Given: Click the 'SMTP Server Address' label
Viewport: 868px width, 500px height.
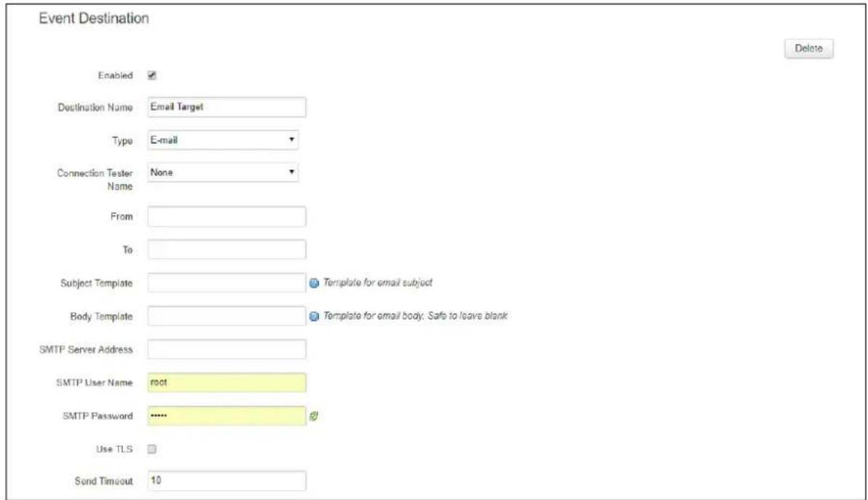Looking at the screenshot, I should 86,349.
